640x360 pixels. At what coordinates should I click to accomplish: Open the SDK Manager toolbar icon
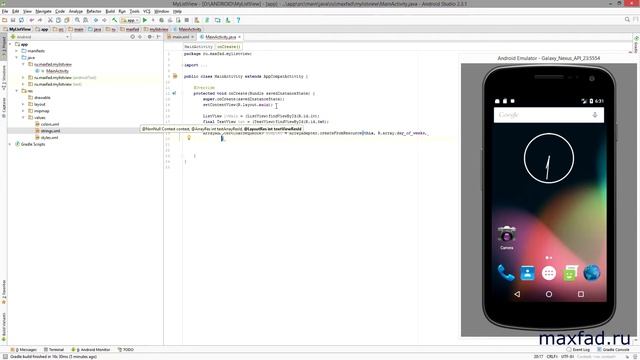[x=228, y=20]
